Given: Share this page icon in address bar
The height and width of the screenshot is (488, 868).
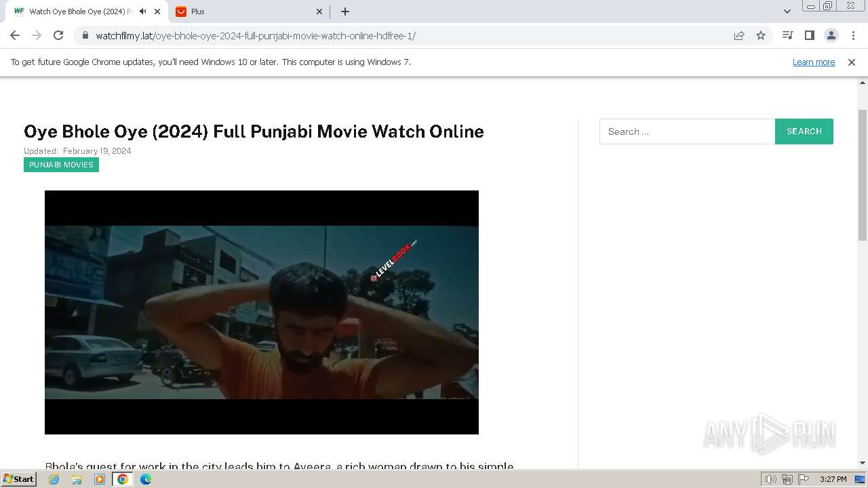Looking at the screenshot, I should tap(739, 35).
